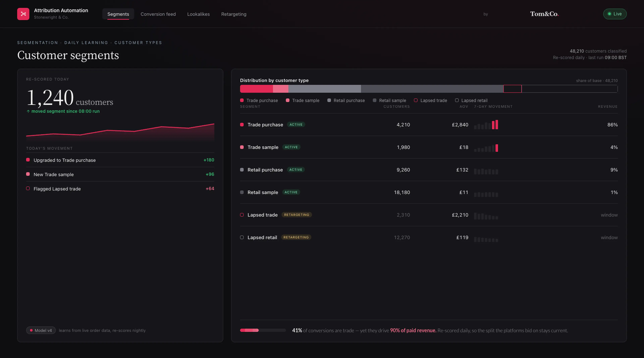Click the green upward arrow beside moved segment

28,111
